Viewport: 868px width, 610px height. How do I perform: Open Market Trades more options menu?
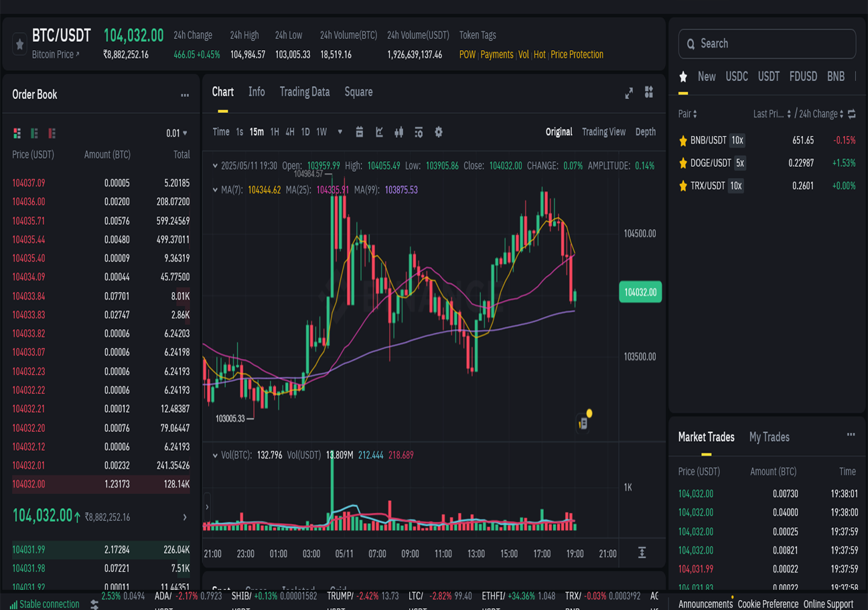[x=851, y=435]
